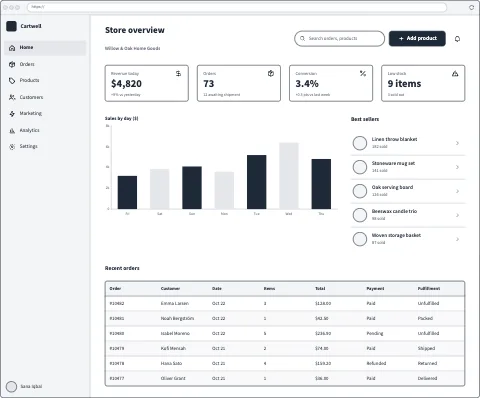Click the Tue bar in sales chart
Viewport: 480px width, 398px height.
click(x=257, y=182)
